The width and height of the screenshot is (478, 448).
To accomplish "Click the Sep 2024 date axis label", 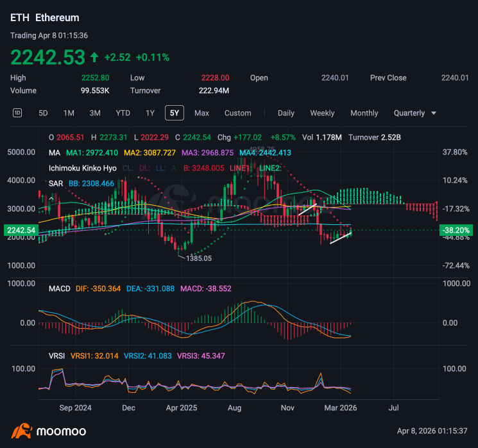I will (x=75, y=408).
